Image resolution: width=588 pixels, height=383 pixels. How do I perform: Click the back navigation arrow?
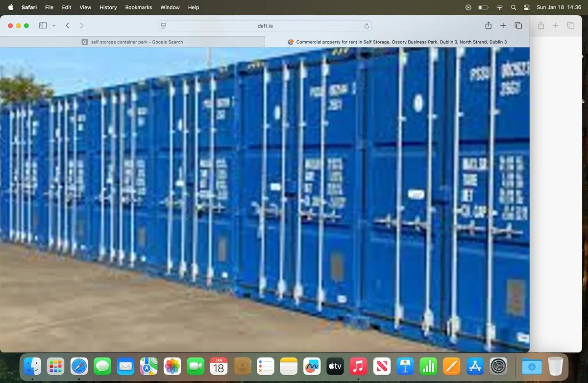click(68, 25)
